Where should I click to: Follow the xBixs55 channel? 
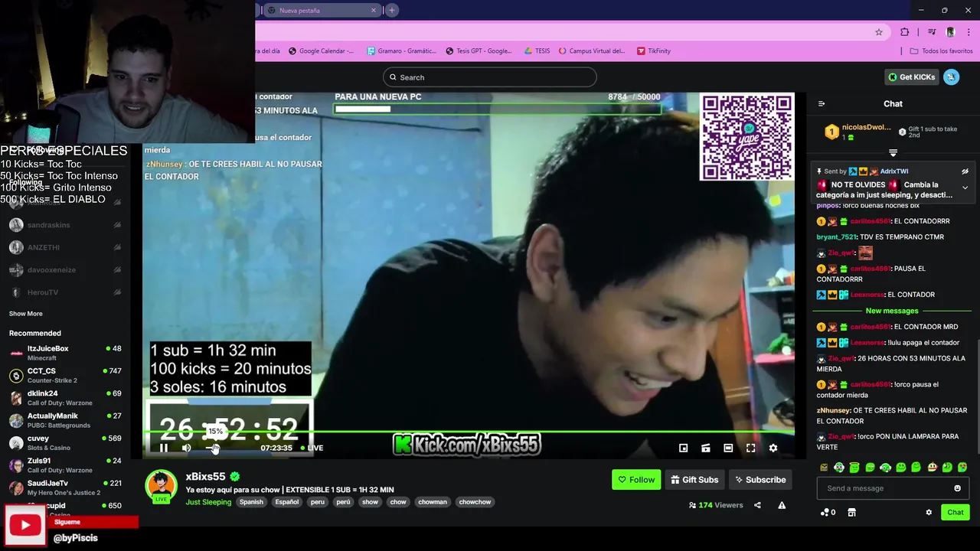pyautogui.click(x=636, y=480)
